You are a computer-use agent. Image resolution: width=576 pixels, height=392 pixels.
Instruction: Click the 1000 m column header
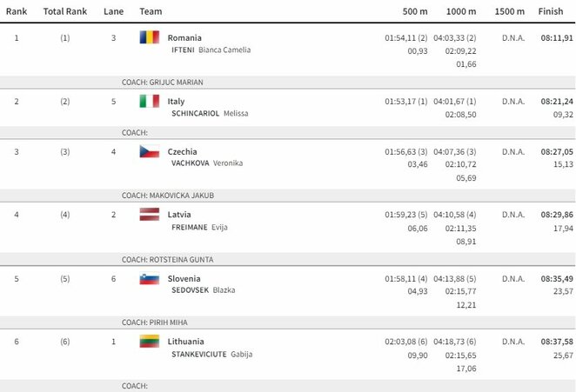[460, 11]
